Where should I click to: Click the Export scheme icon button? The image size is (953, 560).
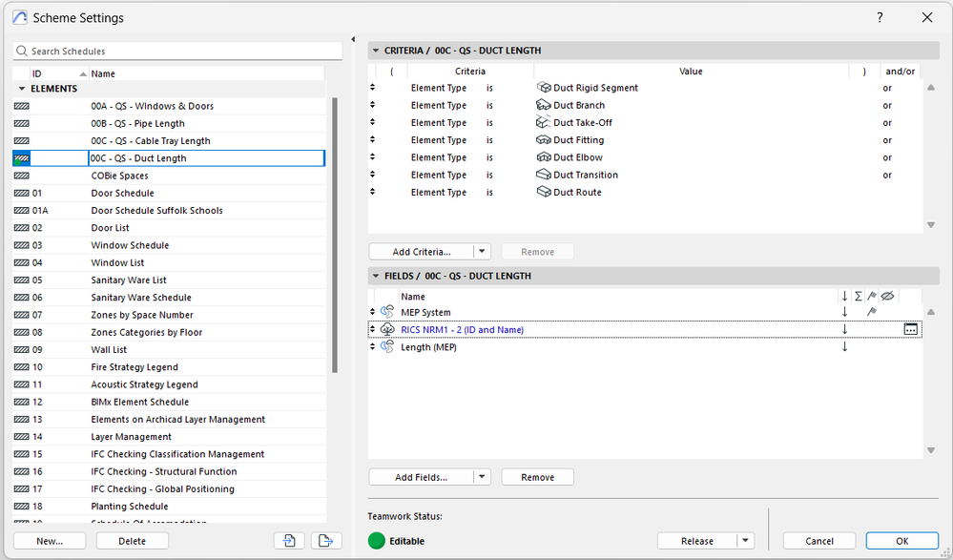[326, 541]
